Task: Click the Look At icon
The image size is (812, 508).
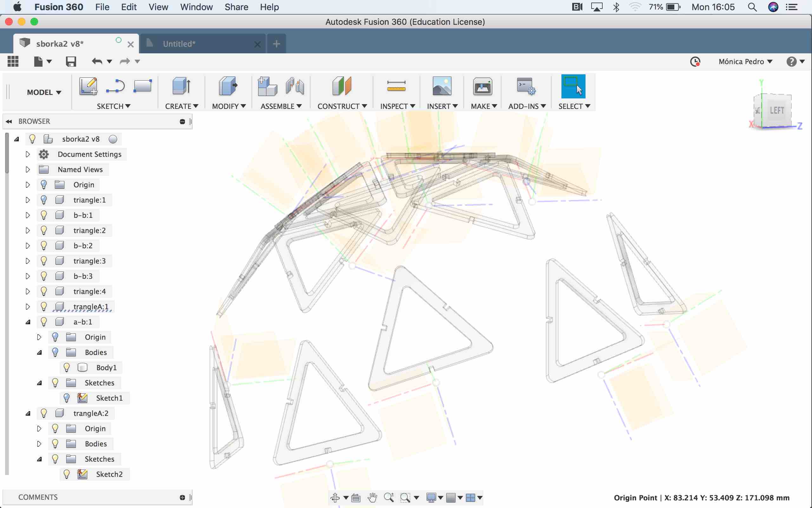Action: [356, 498]
